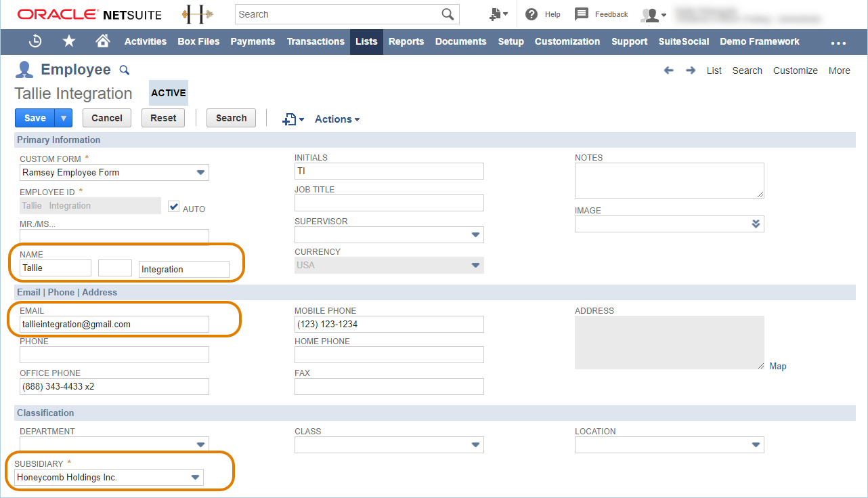Image resolution: width=868 pixels, height=498 pixels.
Task: Open the Support menu
Action: pos(630,41)
